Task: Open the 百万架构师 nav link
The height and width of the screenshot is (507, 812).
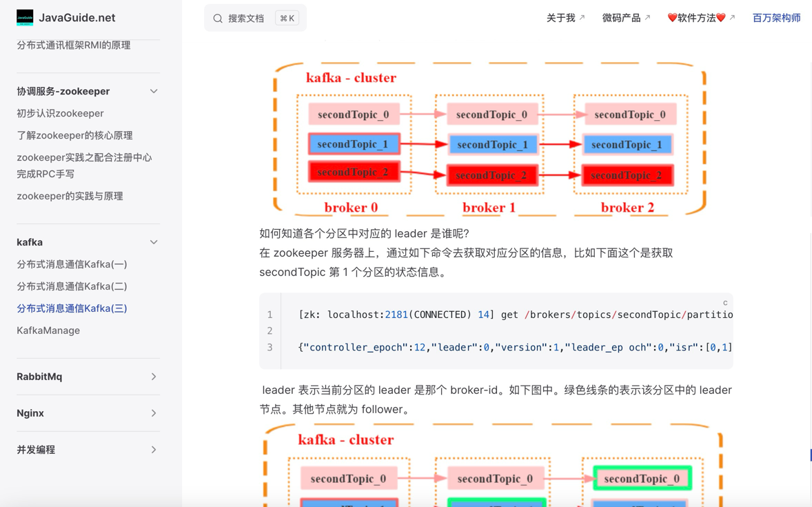Action: click(x=776, y=18)
